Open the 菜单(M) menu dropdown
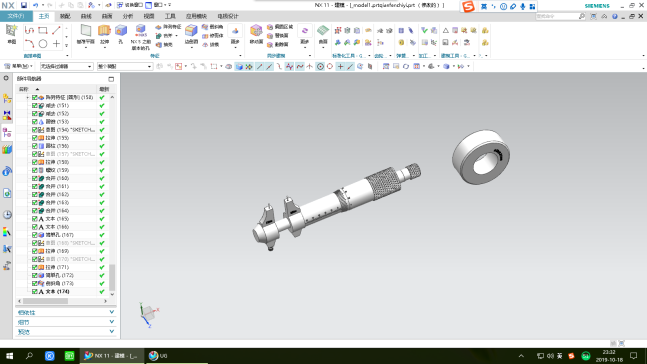This screenshot has width=647, height=364. [x=19, y=66]
